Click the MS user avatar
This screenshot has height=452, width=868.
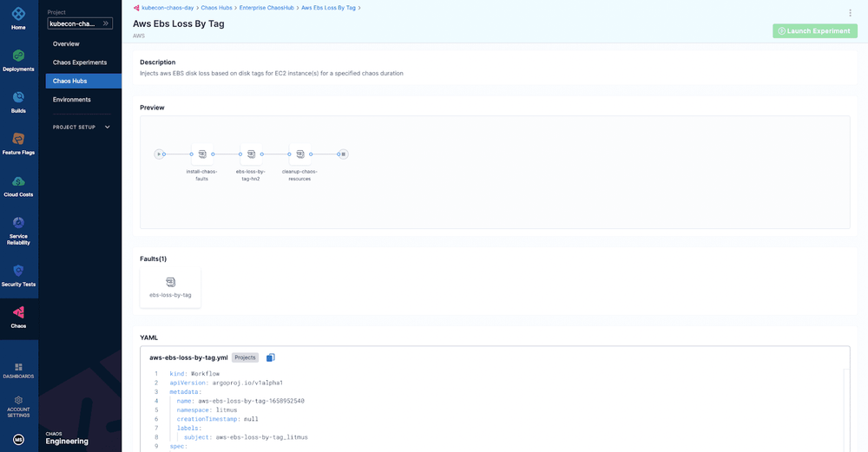coord(18,439)
